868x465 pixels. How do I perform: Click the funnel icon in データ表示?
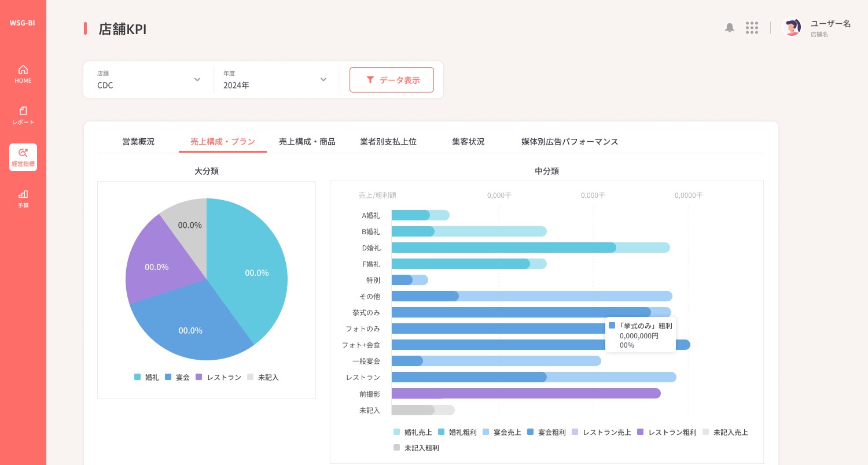coord(370,80)
